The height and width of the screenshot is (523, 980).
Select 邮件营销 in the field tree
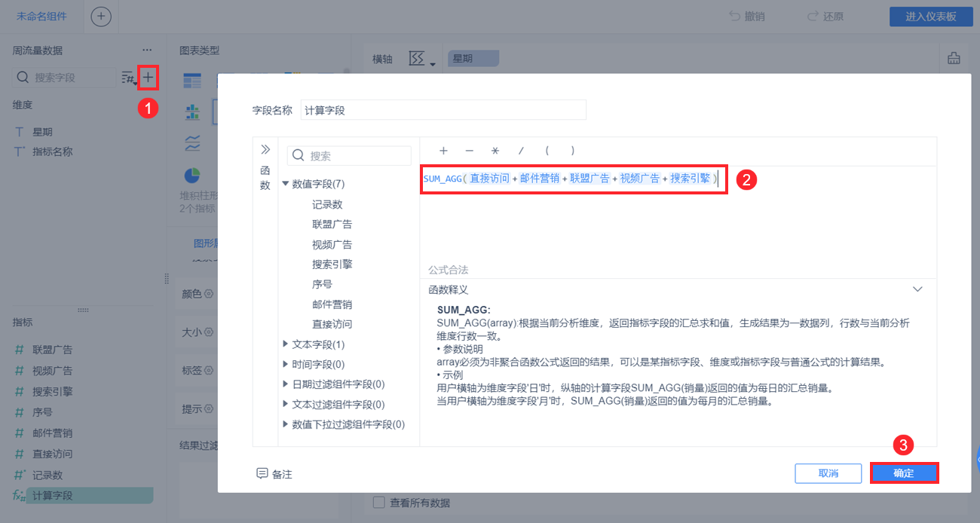click(332, 304)
